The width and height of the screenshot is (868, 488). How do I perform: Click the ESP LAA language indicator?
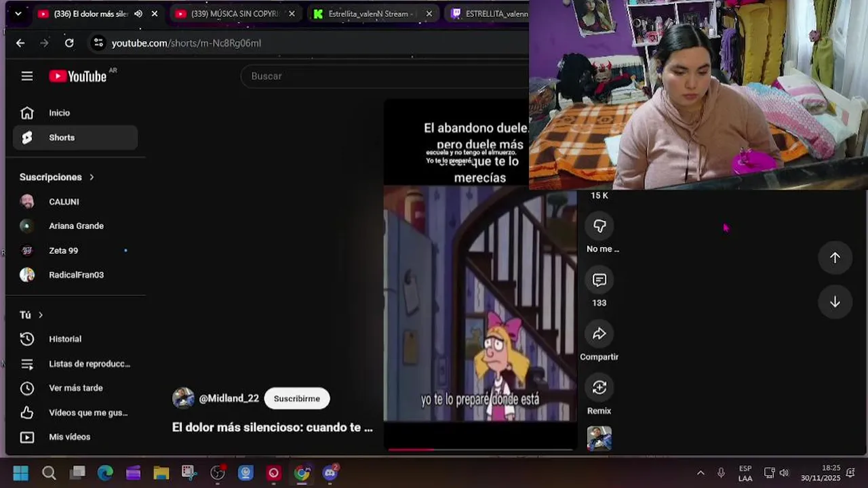pos(745,473)
